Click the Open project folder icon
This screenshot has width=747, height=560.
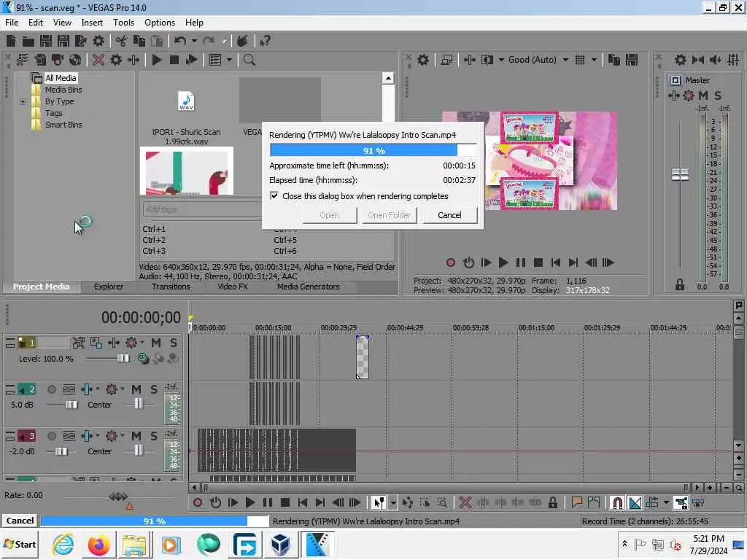tap(28, 41)
